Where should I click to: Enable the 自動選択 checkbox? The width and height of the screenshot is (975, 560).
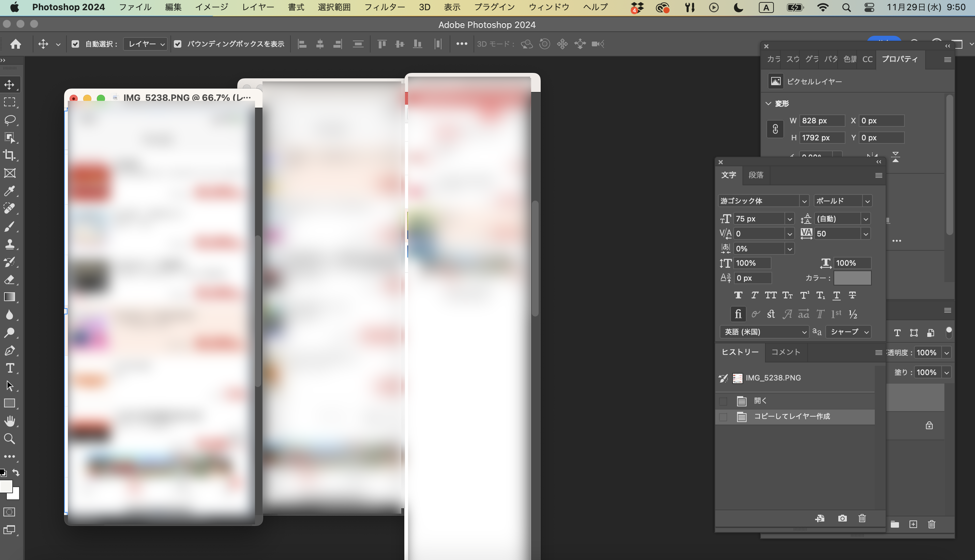[75, 44]
